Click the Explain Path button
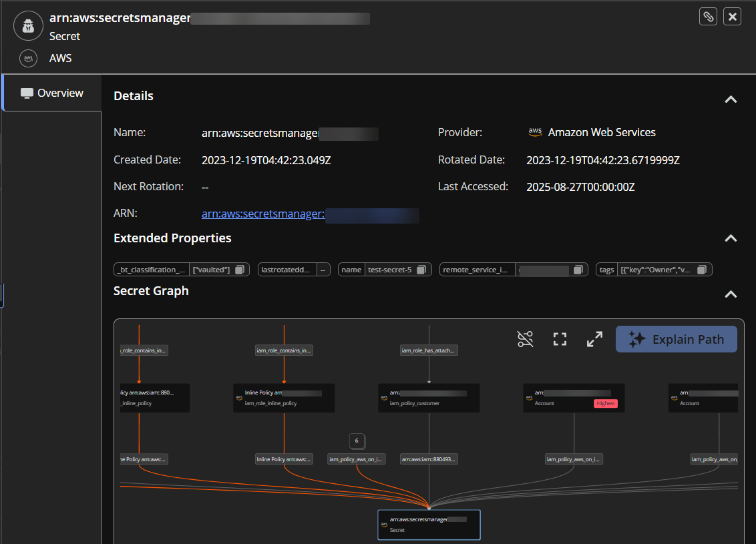Screen dimensions: 756x544 (x=676, y=339)
